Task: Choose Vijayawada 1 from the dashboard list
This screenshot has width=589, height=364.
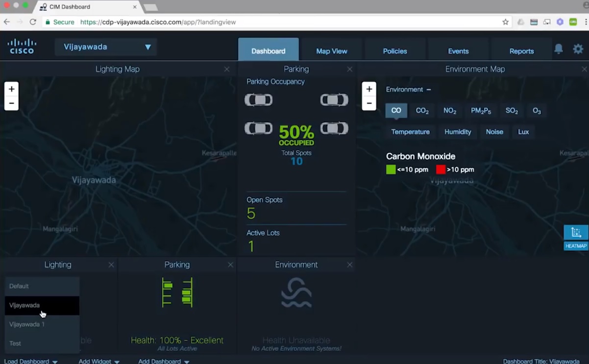Action: [42, 324]
